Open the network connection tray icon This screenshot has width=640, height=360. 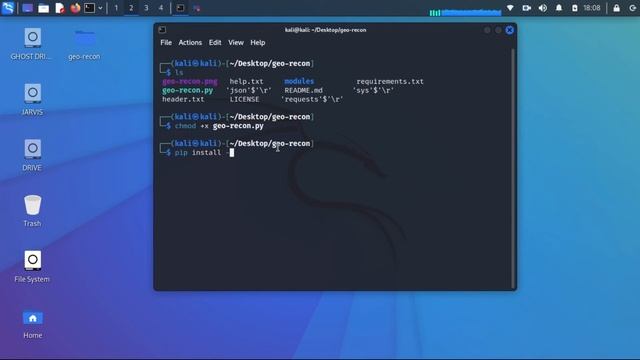510,8
